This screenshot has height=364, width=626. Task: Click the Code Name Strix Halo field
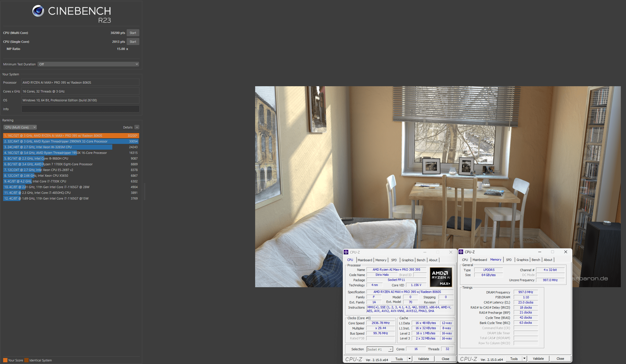[382, 275]
